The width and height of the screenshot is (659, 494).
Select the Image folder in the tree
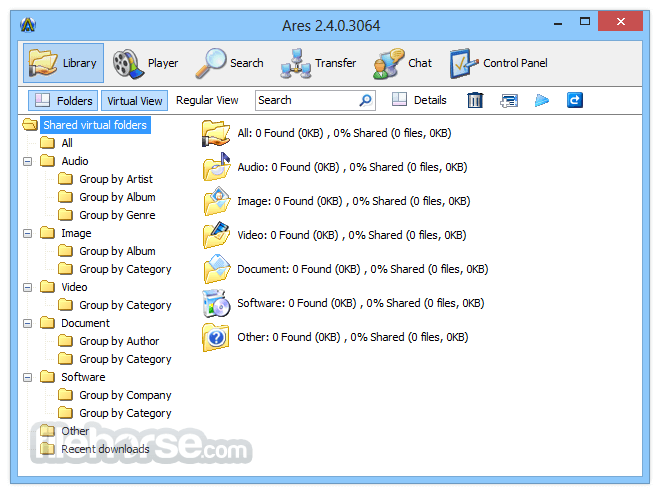76,233
